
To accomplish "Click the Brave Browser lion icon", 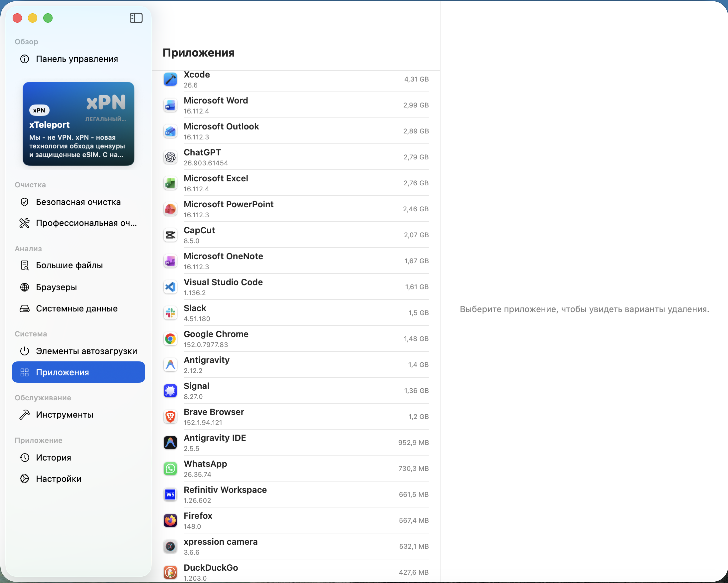I will coord(170,417).
